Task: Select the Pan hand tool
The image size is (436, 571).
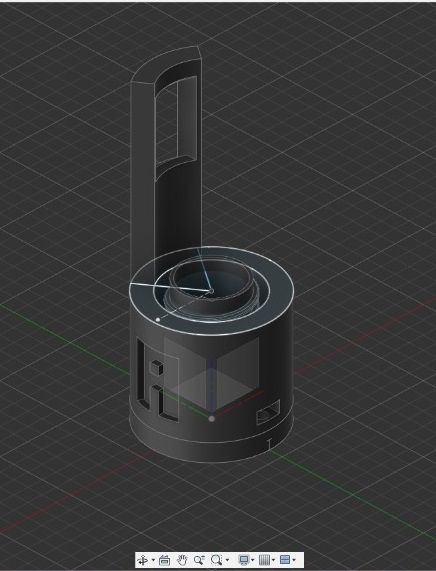Action: coord(182,560)
